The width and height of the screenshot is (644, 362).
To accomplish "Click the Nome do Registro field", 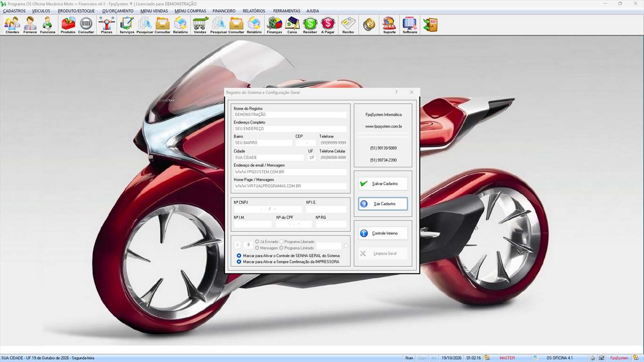I will 290,115.
